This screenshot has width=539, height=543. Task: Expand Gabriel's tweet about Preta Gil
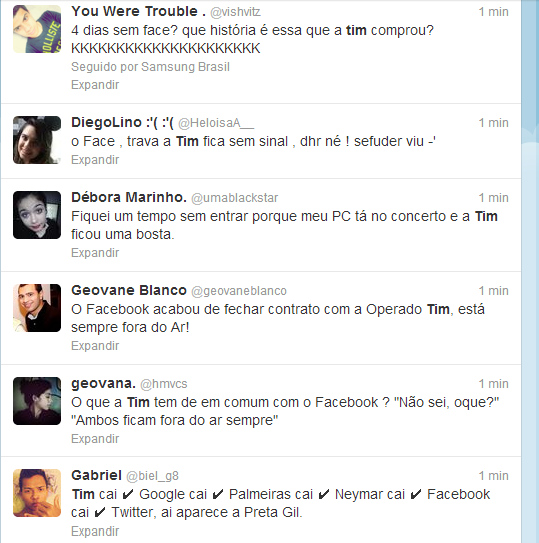[x=95, y=531]
